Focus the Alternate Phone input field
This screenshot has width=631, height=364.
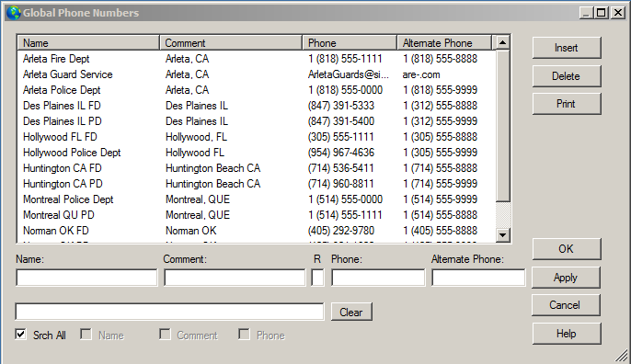tap(478, 278)
